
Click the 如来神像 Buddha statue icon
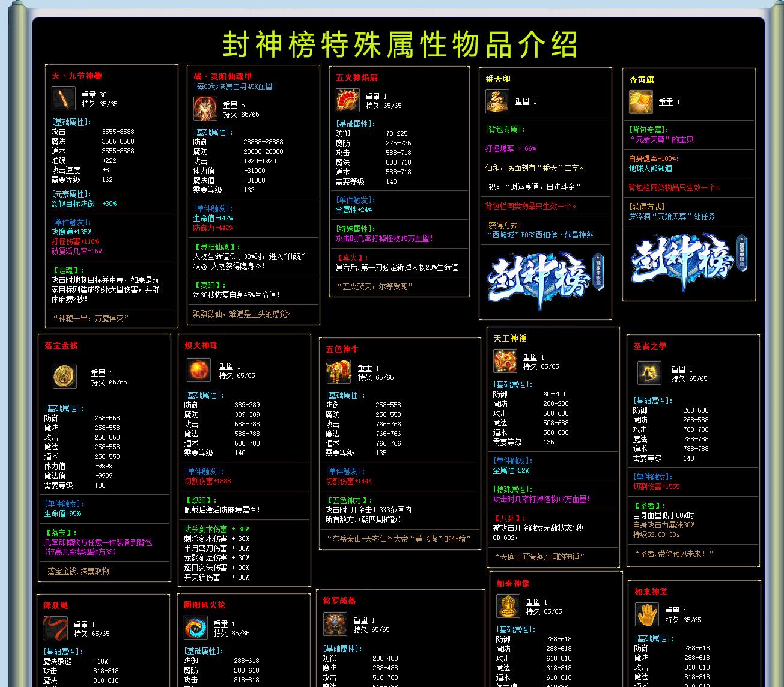pos(508,606)
